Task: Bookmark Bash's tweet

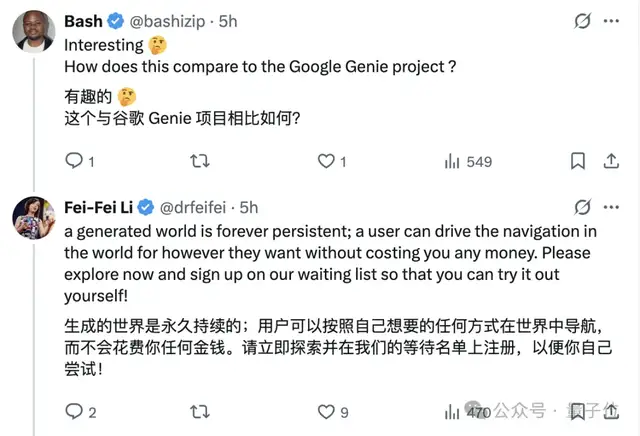Action: coord(578,161)
